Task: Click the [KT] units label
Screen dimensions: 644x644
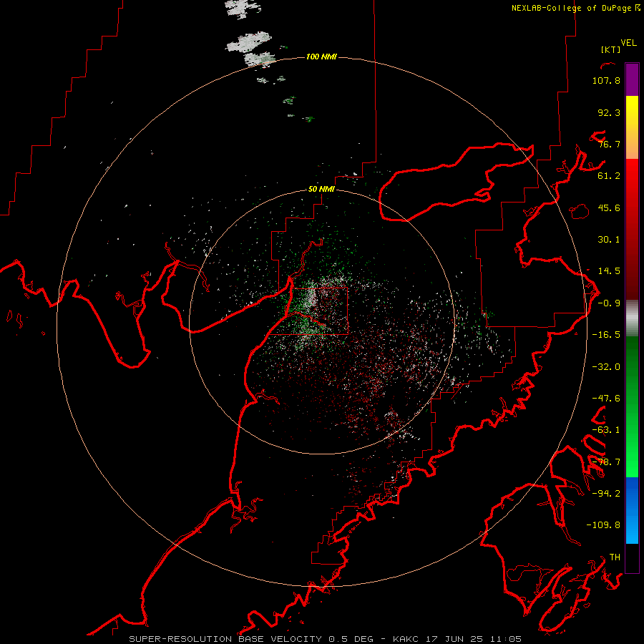Action: (x=611, y=49)
